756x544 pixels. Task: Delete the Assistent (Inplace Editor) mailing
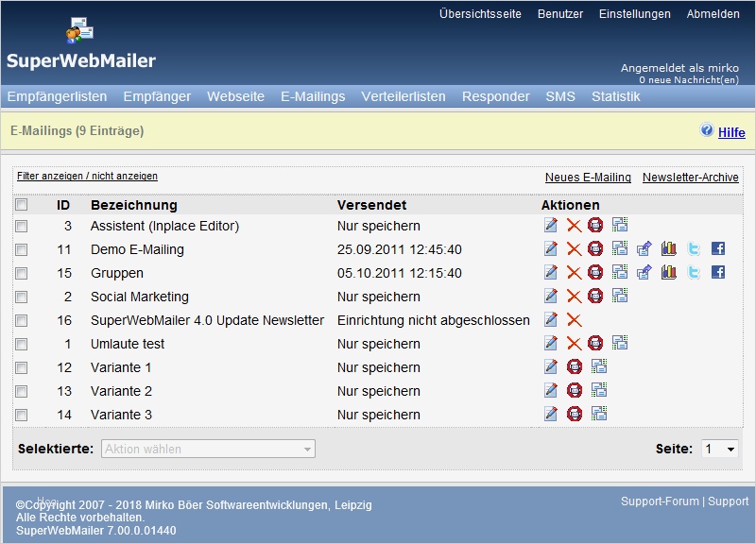click(574, 225)
